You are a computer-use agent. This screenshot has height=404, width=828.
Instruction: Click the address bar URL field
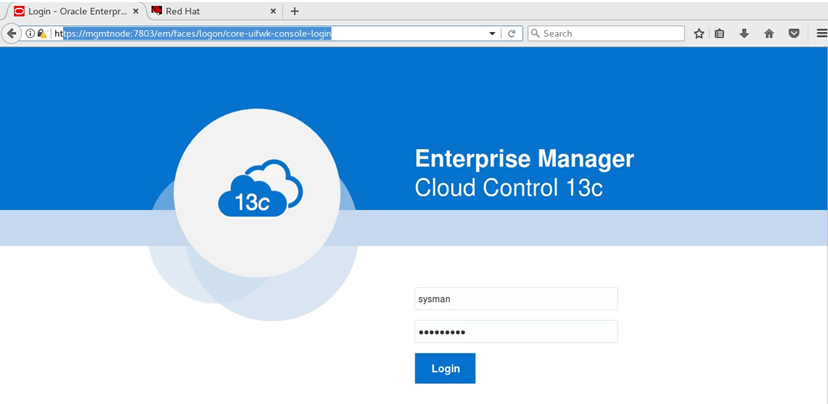pyautogui.click(x=269, y=33)
